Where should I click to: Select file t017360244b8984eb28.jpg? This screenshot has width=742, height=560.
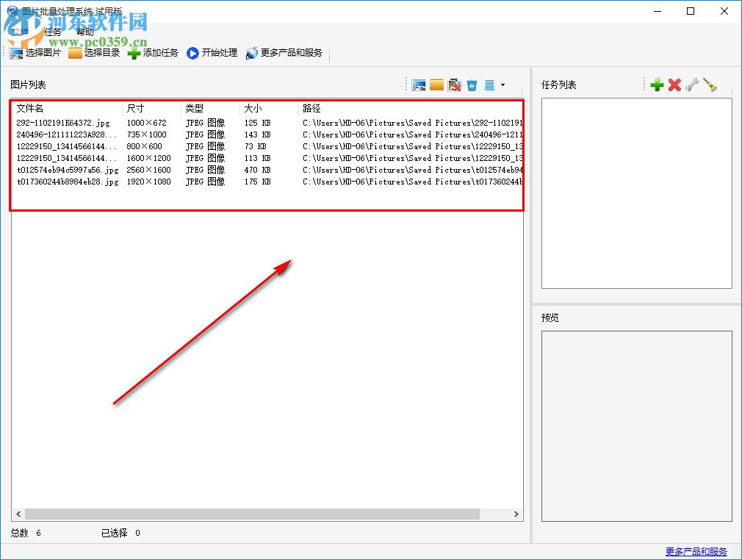(x=68, y=182)
